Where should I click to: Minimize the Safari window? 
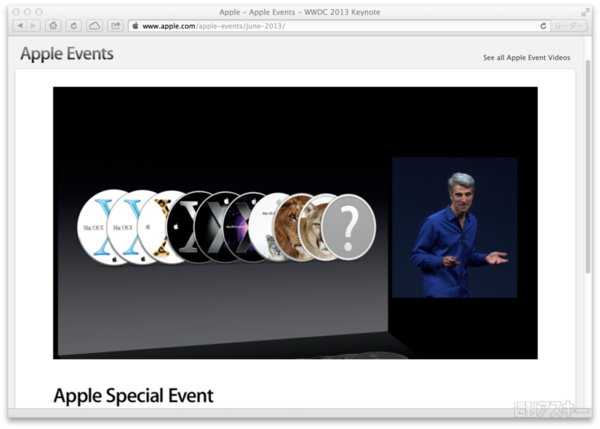28,12
